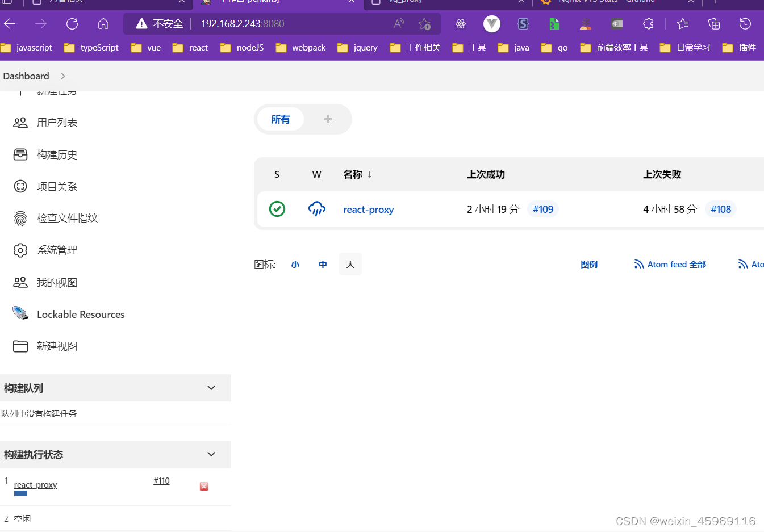Open the 构建执行状态 heading link

pyautogui.click(x=34, y=455)
